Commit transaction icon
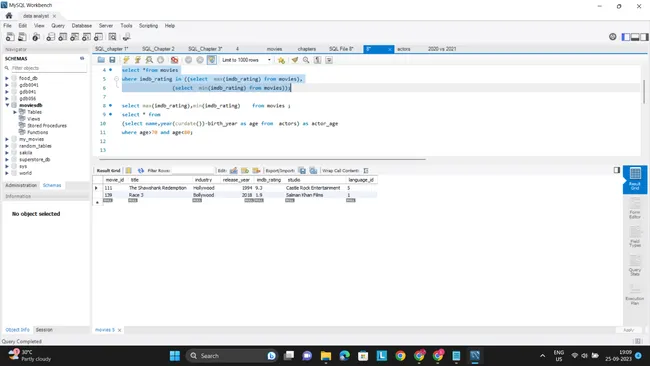The height and width of the screenshot is (366, 650). (x=189, y=60)
